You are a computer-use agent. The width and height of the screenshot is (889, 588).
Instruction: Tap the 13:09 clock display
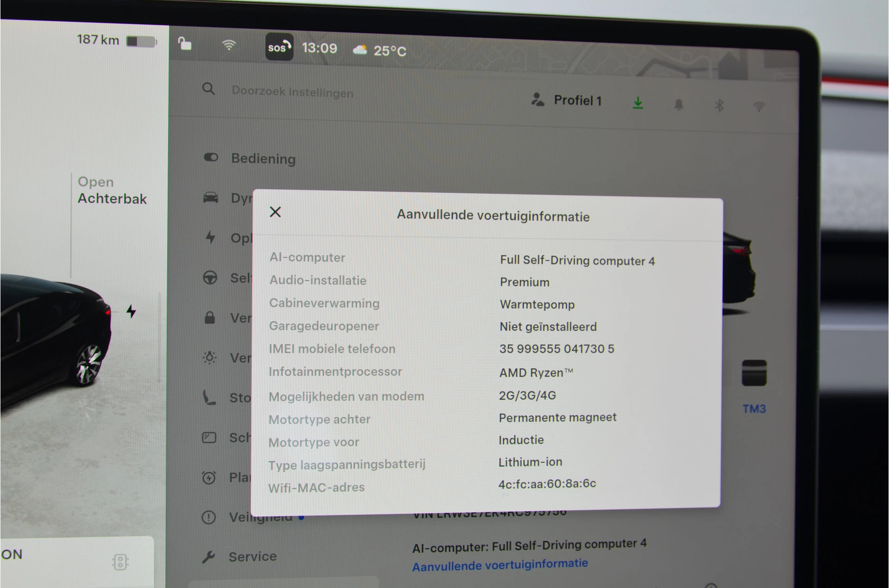point(319,48)
